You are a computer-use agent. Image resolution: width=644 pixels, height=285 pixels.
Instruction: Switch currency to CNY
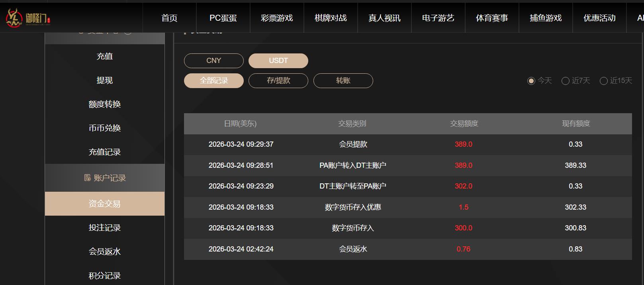213,60
